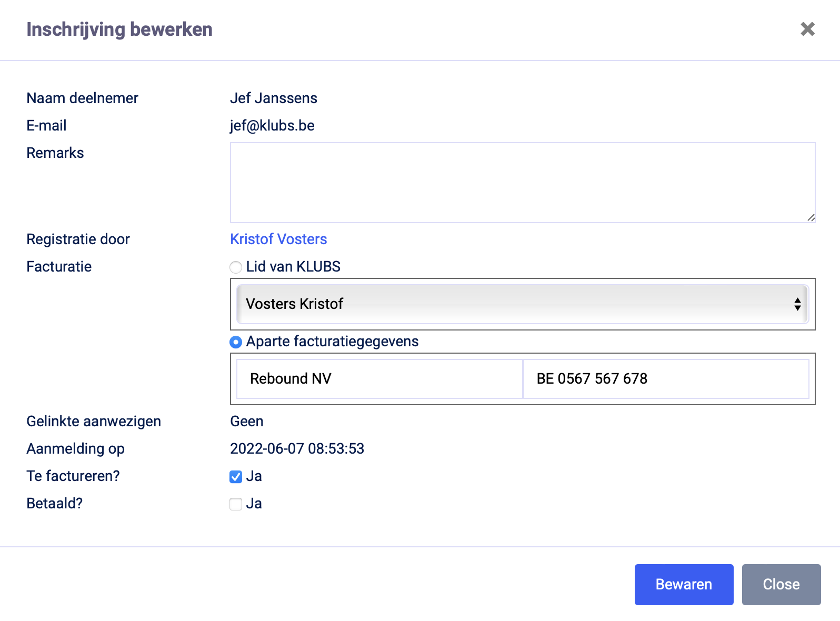Click the grey Close button

click(x=781, y=584)
